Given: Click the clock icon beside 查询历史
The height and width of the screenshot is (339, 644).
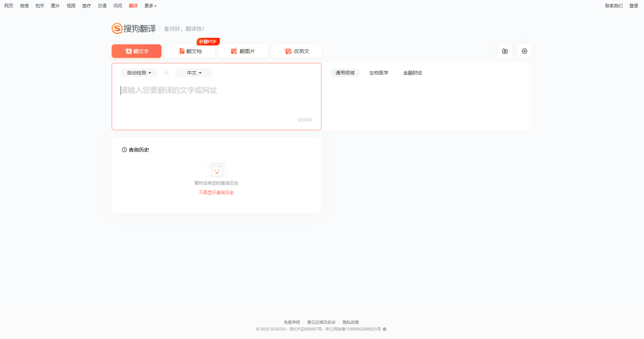Looking at the screenshot, I should (124, 150).
